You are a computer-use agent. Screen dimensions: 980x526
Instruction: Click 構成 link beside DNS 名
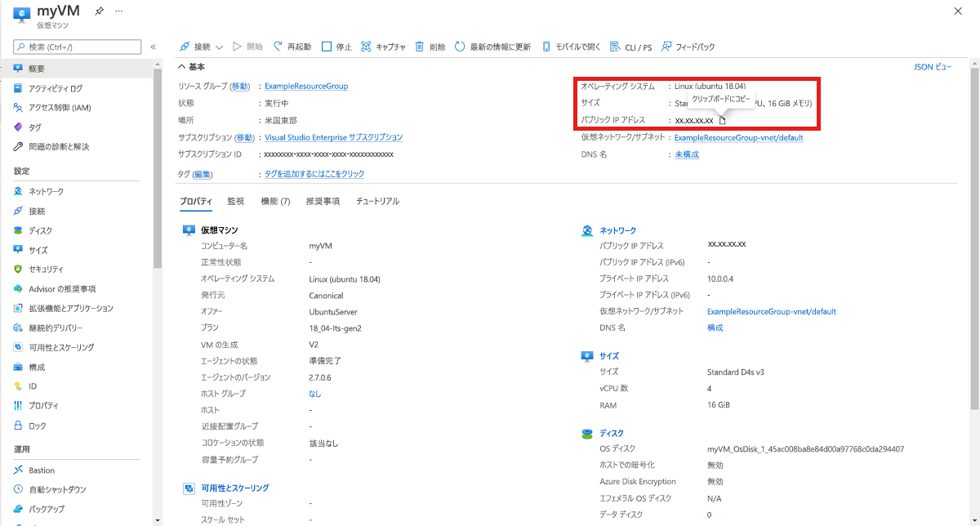pyautogui.click(x=715, y=328)
